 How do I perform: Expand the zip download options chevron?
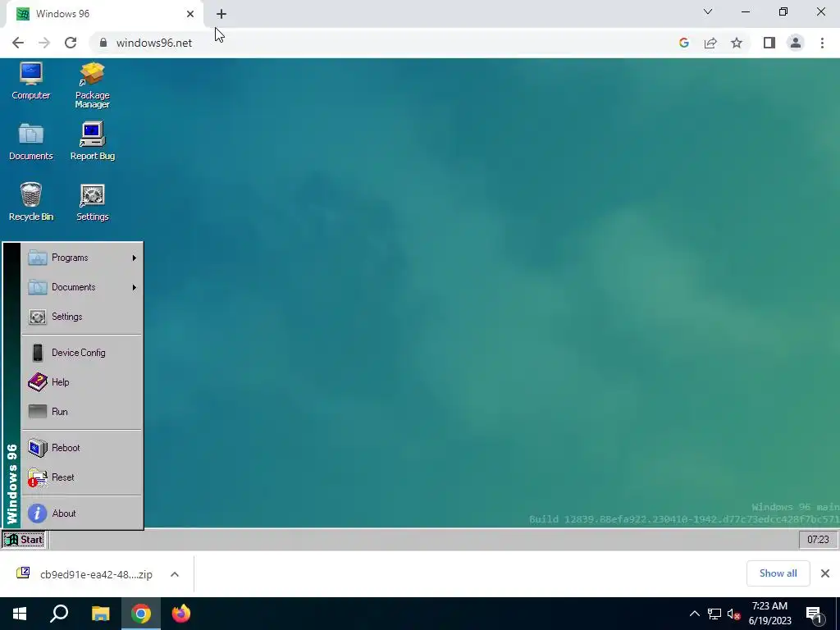click(x=175, y=574)
